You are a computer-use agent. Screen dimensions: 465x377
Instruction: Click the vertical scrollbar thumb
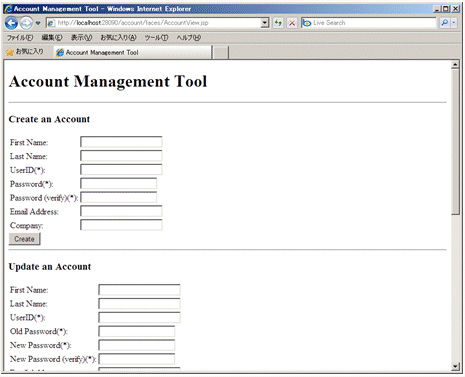pyautogui.click(x=455, y=142)
